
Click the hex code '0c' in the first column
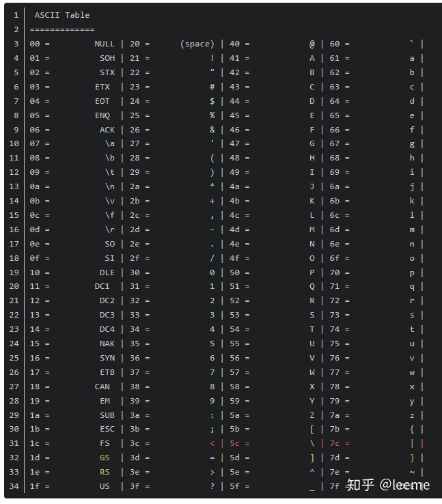click(x=35, y=215)
